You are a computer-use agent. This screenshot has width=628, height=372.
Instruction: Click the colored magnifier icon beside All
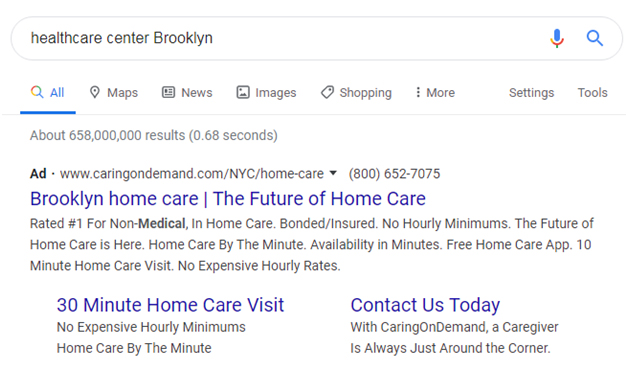tap(37, 92)
